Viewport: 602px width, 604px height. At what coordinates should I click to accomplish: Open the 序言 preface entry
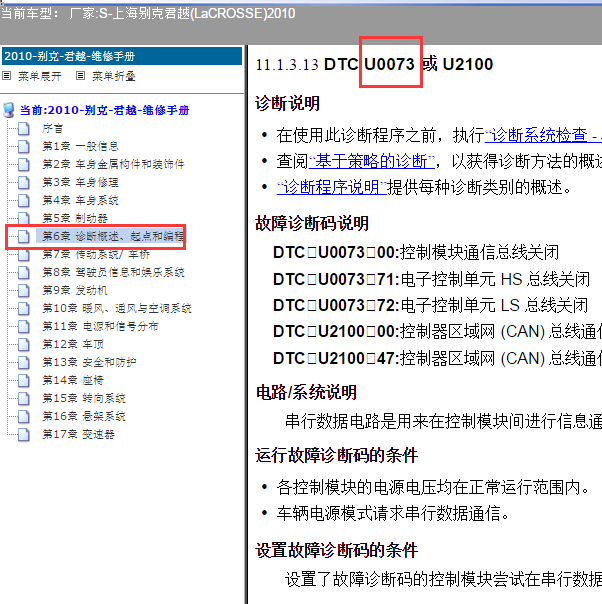53,128
